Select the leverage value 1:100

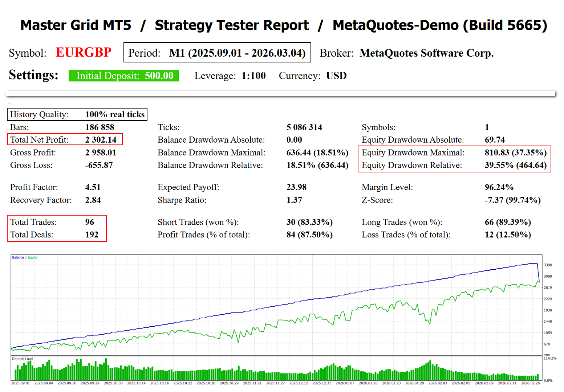pyautogui.click(x=253, y=75)
